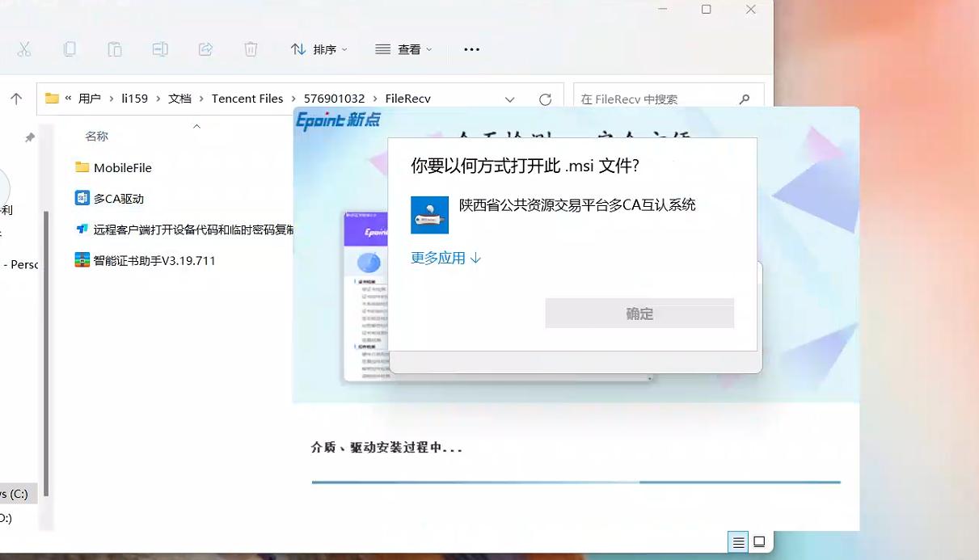Click the paste clipboard icon
The width and height of the screenshot is (979, 560).
[115, 49]
